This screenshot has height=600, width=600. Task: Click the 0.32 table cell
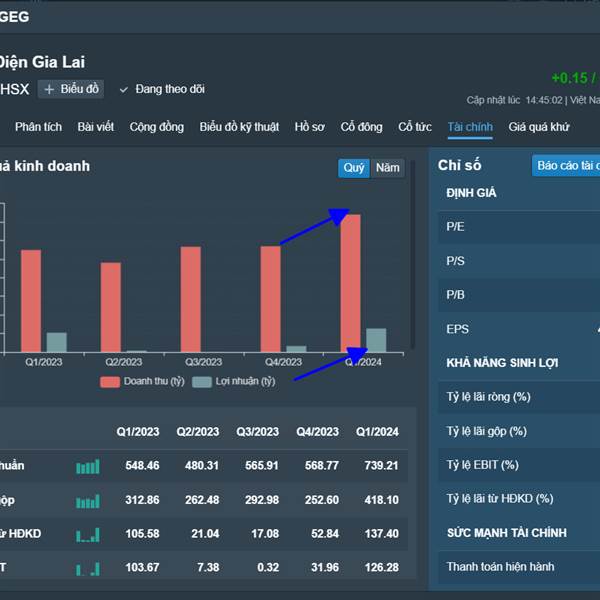point(268,567)
